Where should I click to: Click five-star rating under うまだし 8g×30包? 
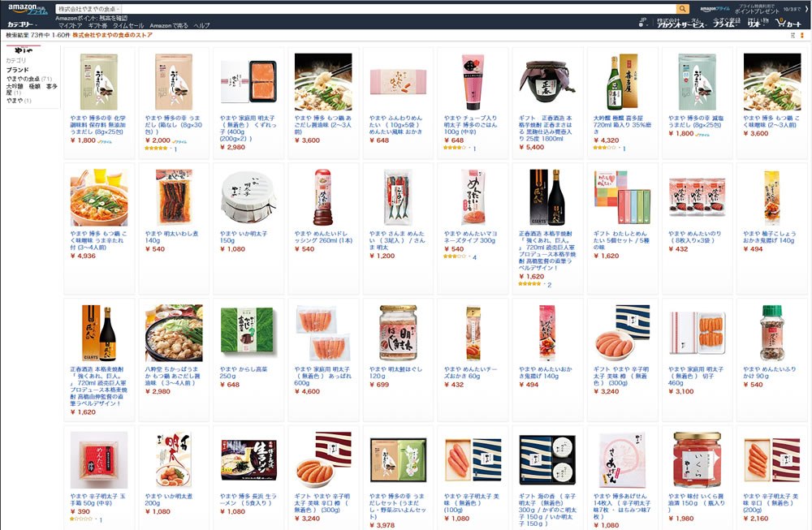[x=156, y=149]
